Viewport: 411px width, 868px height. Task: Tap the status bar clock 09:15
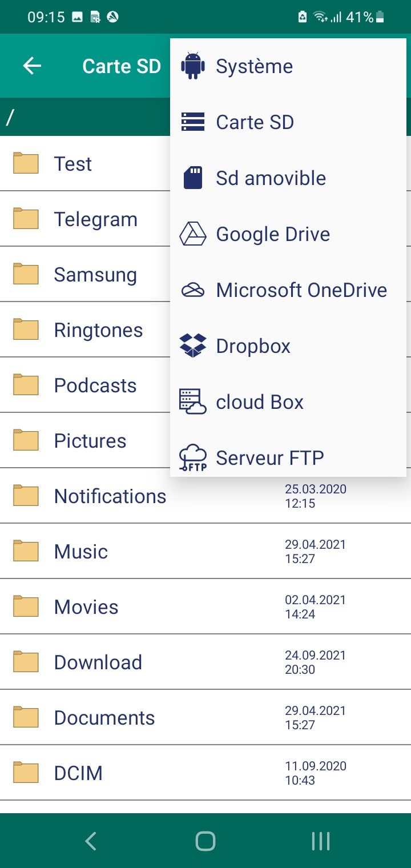(46, 17)
